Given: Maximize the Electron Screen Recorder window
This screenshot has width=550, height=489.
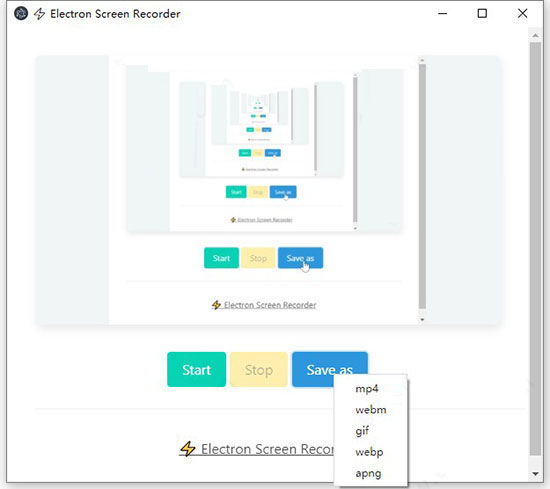Looking at the screenshot, I should click(x=482, y=14).
